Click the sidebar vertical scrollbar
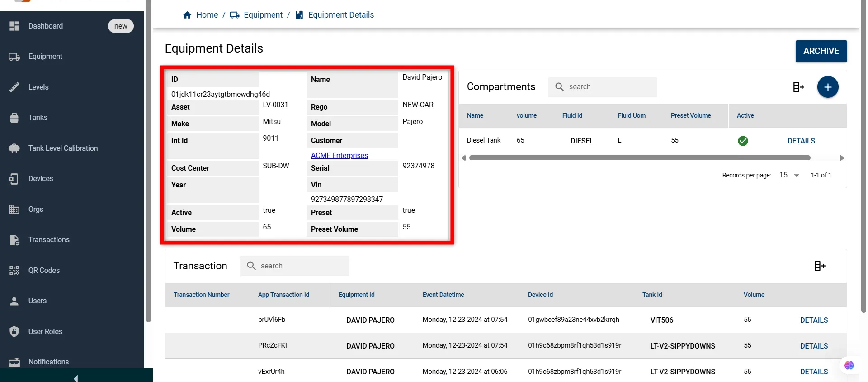This screenshot has width=868, height=382. 148,161
